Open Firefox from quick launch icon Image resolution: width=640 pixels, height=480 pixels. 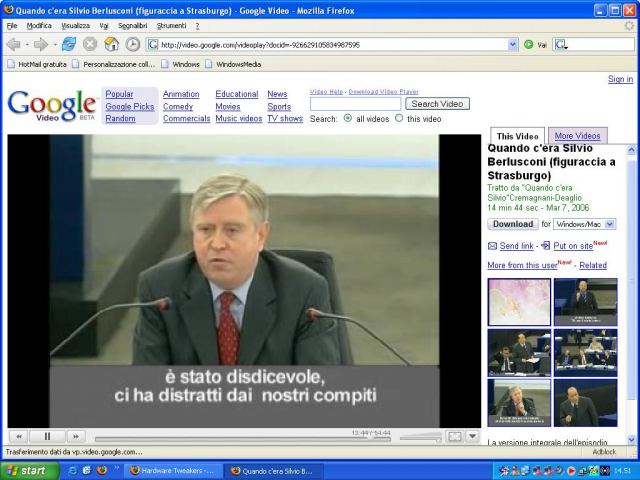pos(102,470)
